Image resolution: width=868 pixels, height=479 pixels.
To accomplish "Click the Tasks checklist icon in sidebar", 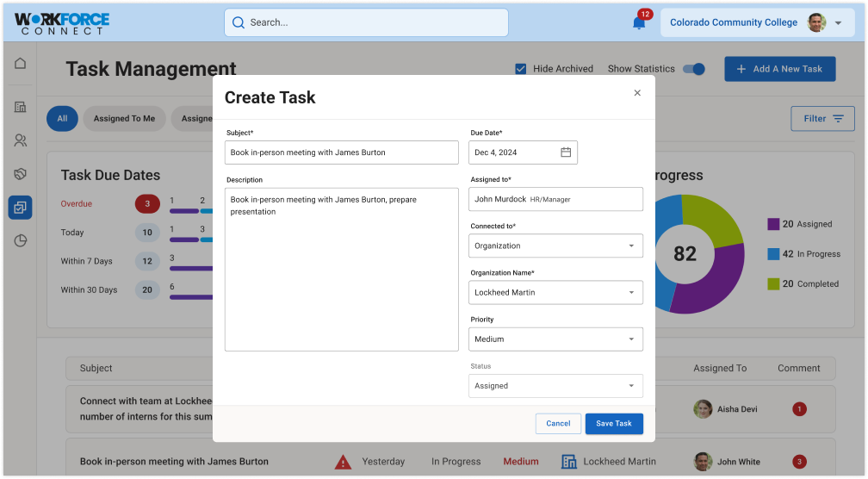I will point(20,208).
